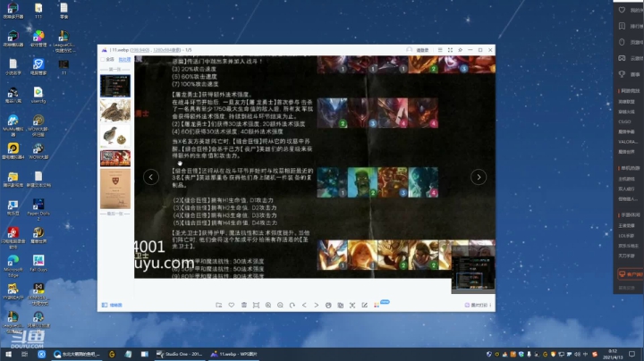Go to next image via bottom toolbar arrow
Screen dimensions: 644x361
pos(317,305)
